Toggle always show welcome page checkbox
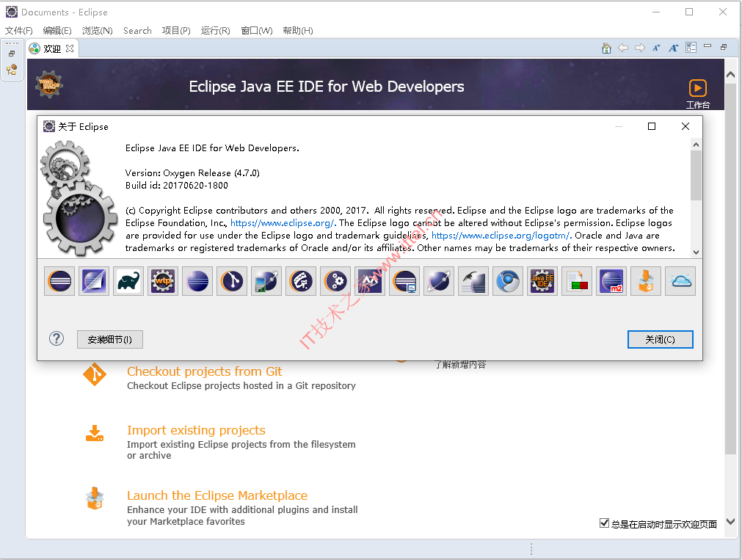The height and width of the screenshot is (560, 742). [x=604, y=523]
